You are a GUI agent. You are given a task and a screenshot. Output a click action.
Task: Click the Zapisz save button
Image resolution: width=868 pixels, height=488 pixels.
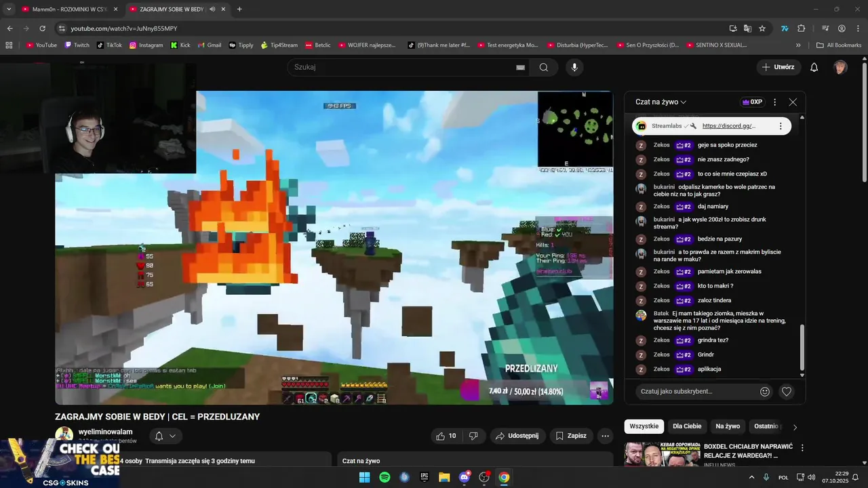tap(571, 436)
